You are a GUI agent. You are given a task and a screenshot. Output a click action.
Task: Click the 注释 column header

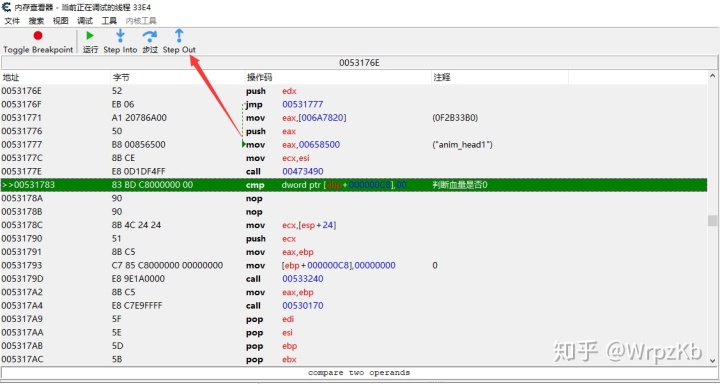coord(500,77)
